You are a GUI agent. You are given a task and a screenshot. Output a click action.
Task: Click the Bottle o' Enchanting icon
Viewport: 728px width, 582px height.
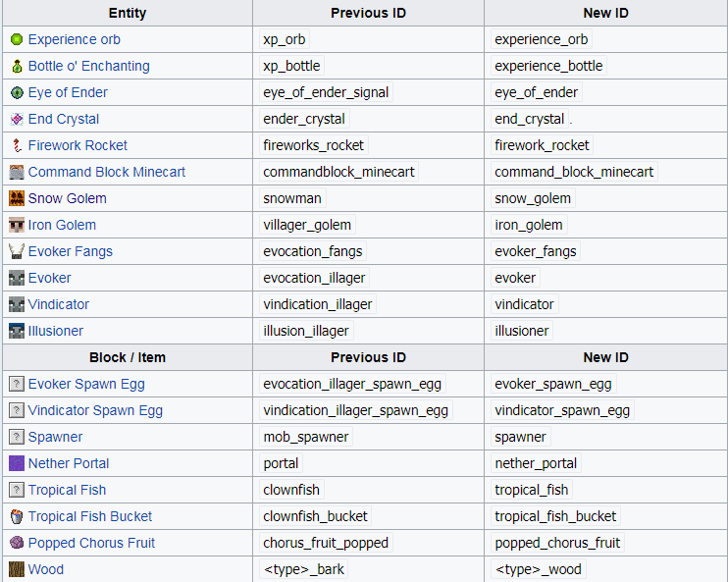(x=17, y=66)
